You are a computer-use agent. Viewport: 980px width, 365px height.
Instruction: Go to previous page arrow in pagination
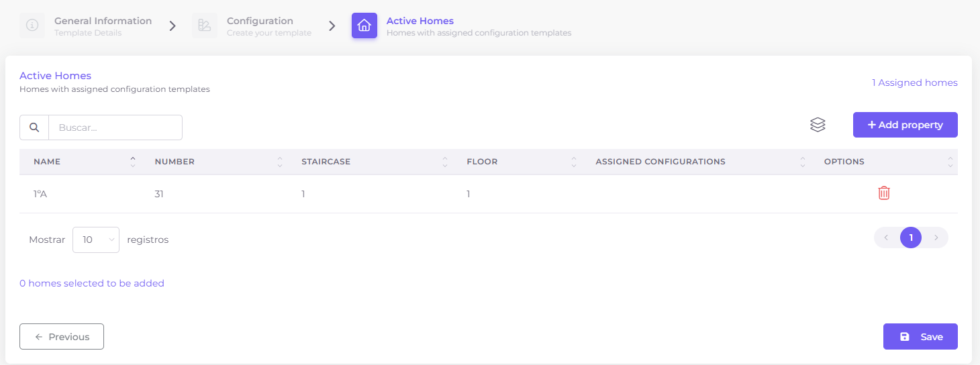[x=886, y=238]
